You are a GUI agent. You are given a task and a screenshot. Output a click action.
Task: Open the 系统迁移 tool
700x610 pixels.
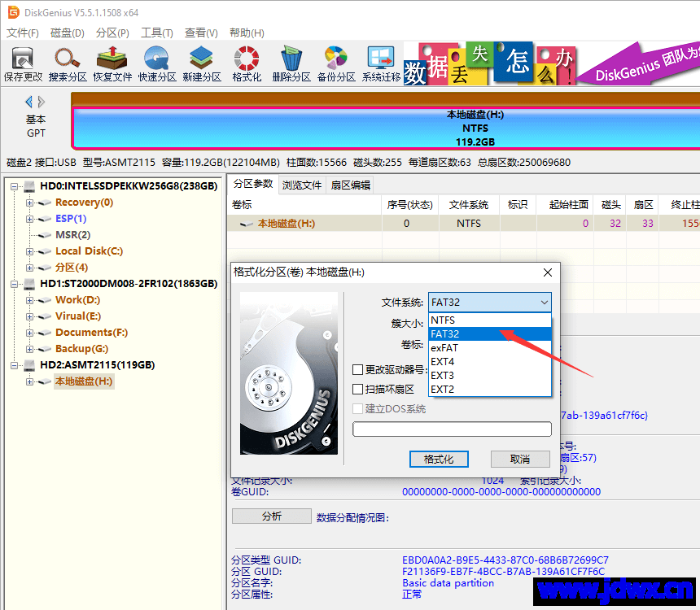pos(381,64)
